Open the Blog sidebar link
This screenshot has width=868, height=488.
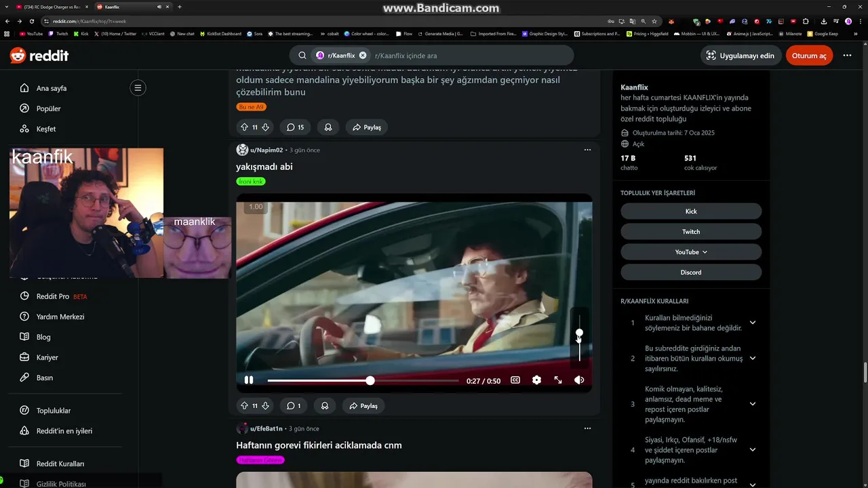(43, 337)
